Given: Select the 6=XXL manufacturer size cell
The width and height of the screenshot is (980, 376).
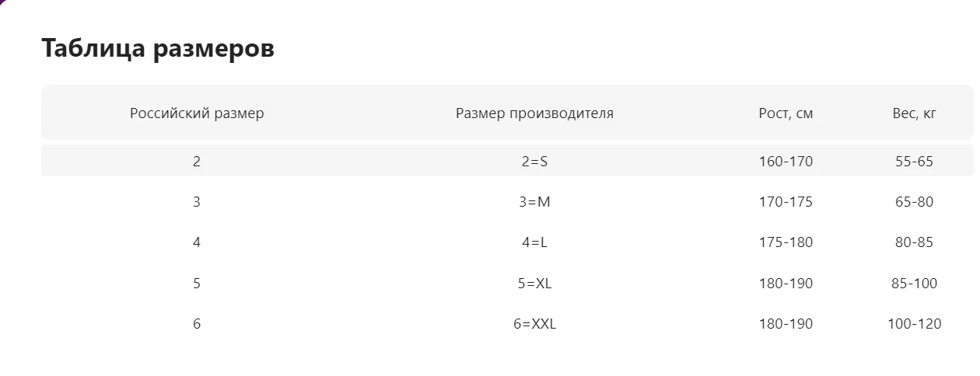Looking at the screenshot, I should pyautogui.click(x=534, y=324).
